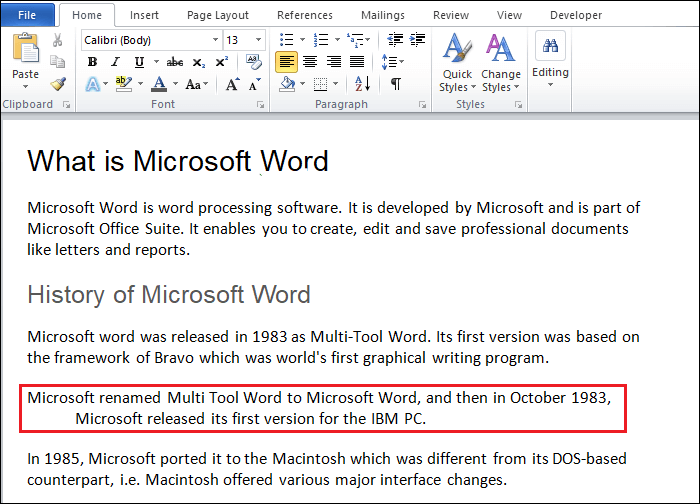Switch to the View tab

[x=509, y=15]
